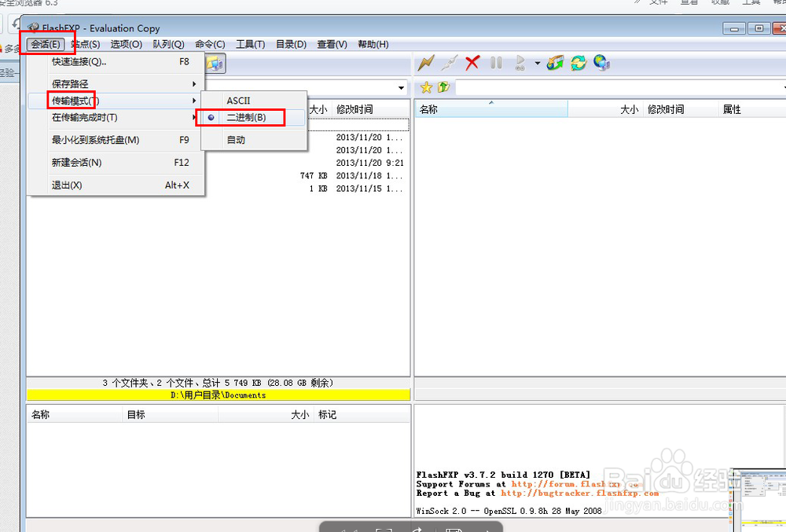Screen dimensions: 786x532
Task: Click queue panel 名称 column header
Action: (x=74, y=415)
